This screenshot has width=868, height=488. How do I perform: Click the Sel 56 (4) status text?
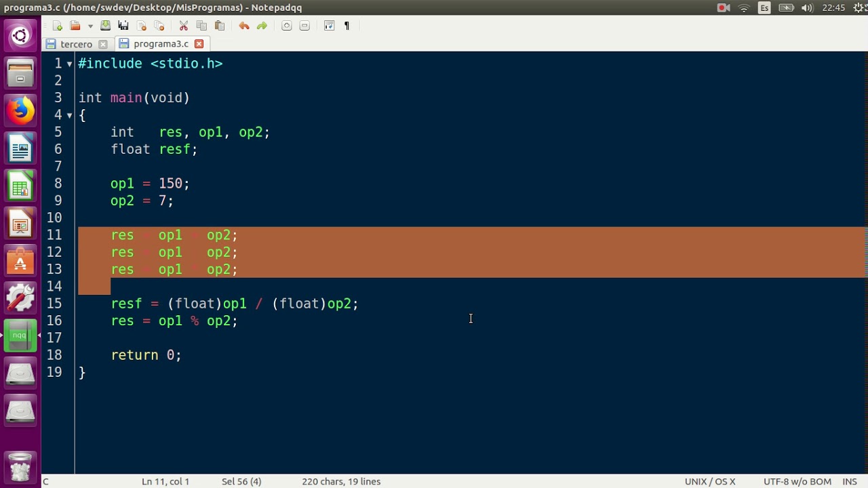click(241, 482)
